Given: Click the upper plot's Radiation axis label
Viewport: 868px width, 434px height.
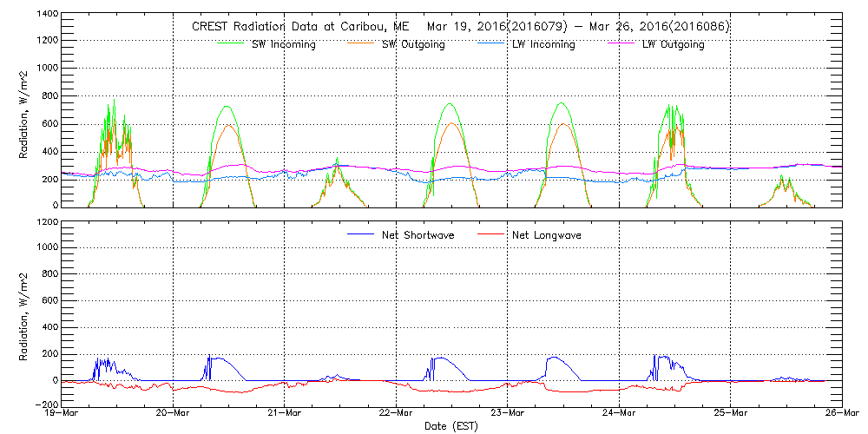Looking at the screenshot, I should point(24,110).
